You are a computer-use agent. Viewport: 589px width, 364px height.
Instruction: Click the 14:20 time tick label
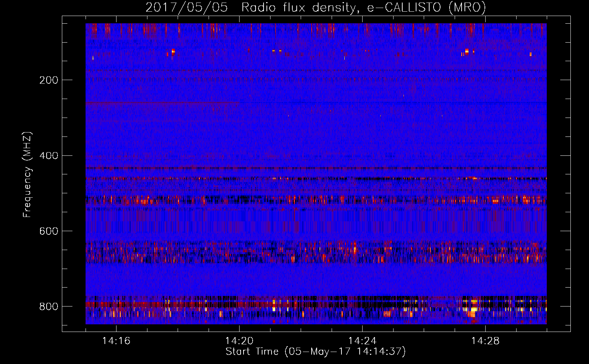tap(239, 341)
